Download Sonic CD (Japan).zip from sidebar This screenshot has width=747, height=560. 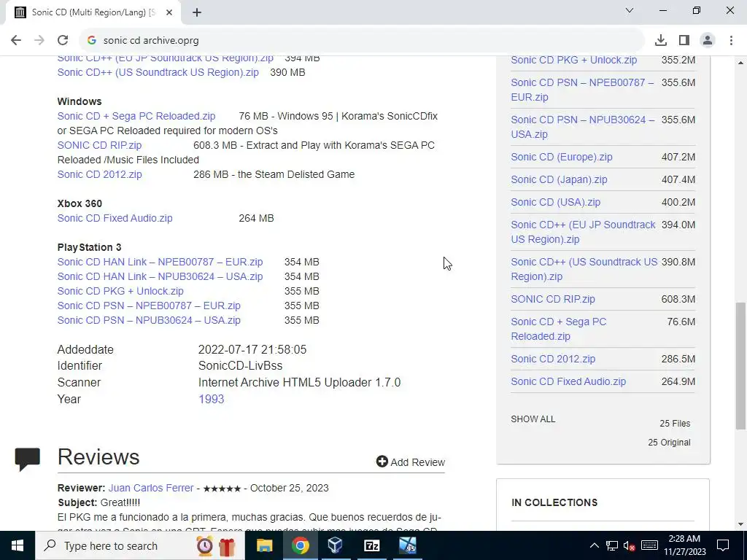click(x=559, y=179)
